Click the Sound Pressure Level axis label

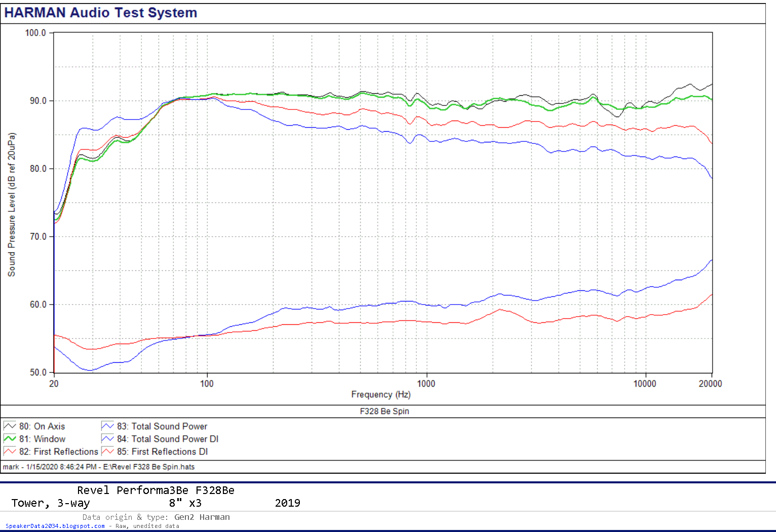(11, 205)
